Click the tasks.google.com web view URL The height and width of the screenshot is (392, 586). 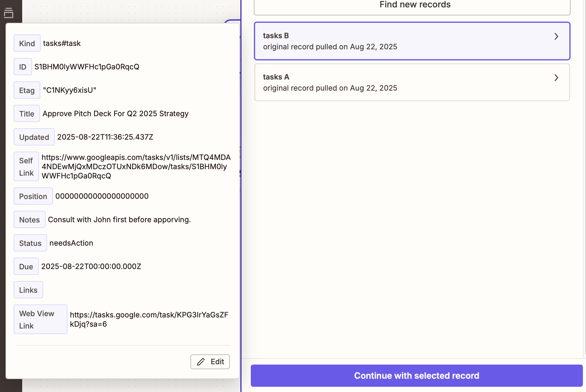pyautogui.click(x=149, y=320)
